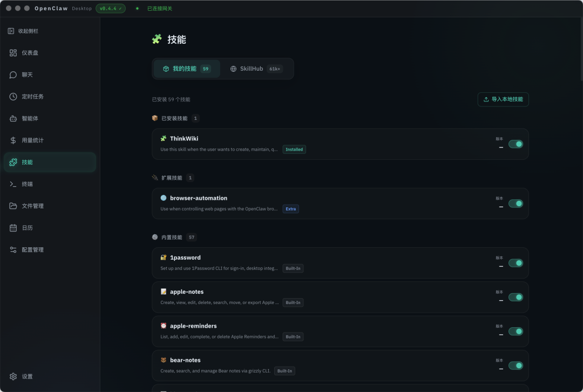Click the v0.4.4 version badge
The width and height of the screenshot is (583, 392).
tap(111, 8)
